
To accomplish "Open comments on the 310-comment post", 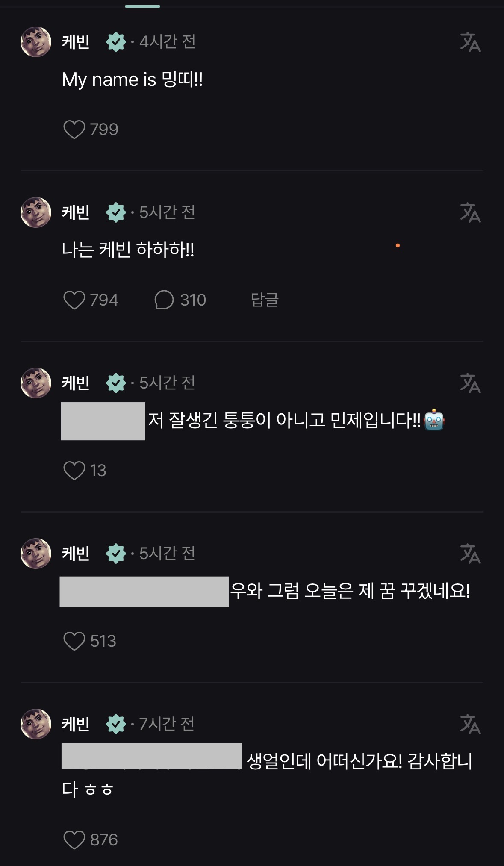I will pyautogui.click(x=164, y=300).
